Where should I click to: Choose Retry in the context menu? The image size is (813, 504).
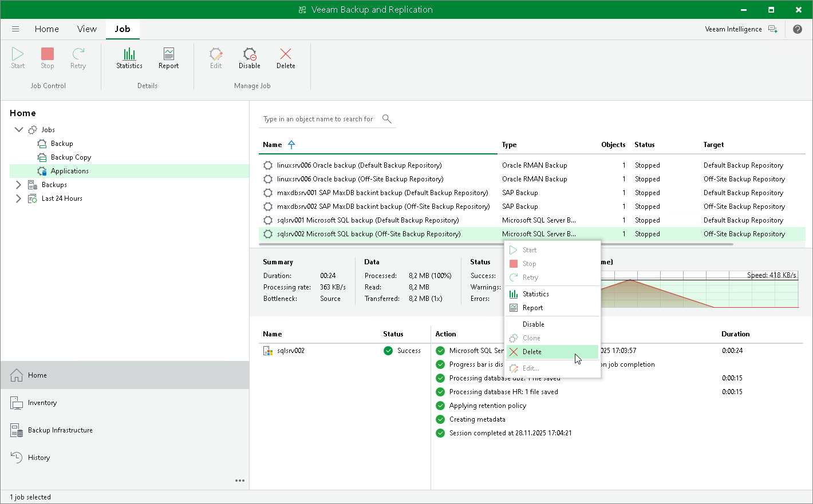(552, 277)
